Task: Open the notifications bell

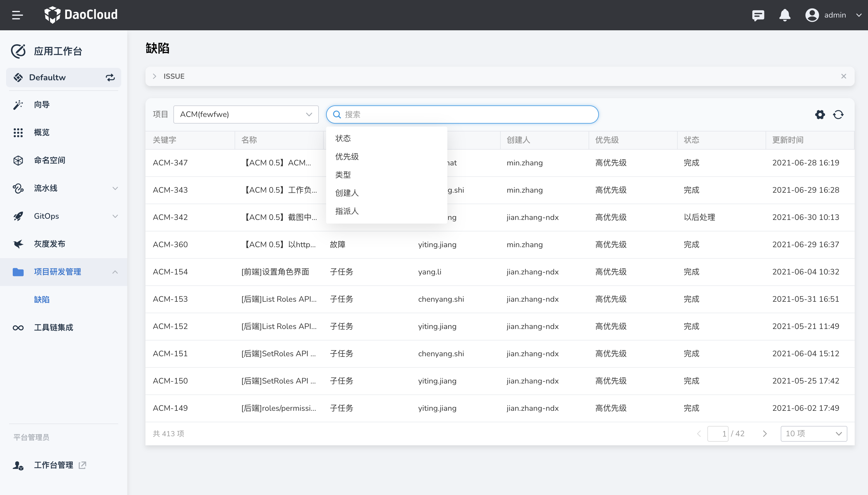Action: pos(785,15)
